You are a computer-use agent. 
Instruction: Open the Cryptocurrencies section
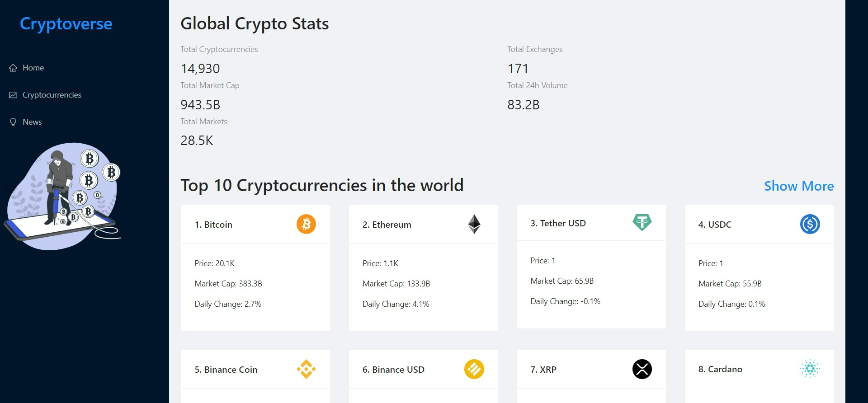[52, 94]
